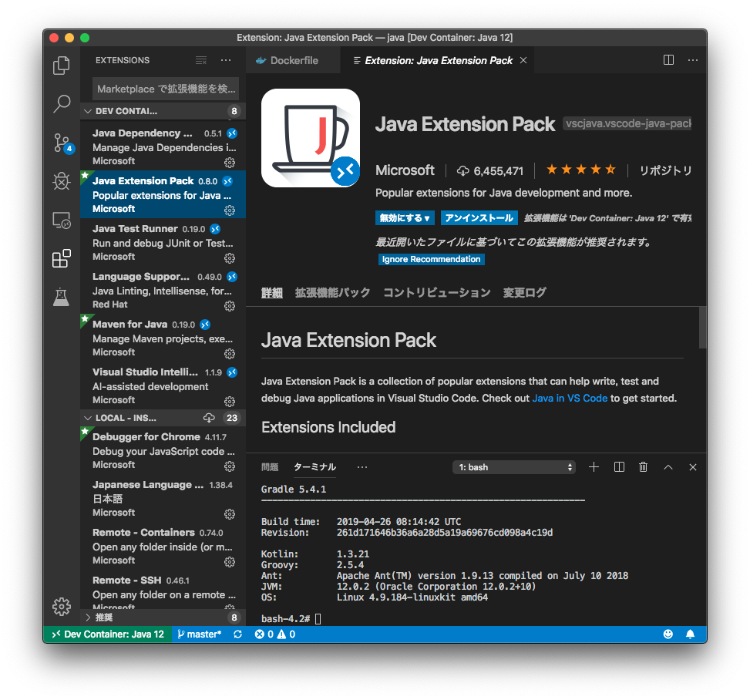The height and width of the screenshot is (700, 750).
Task: Select the 拡張機能パック tab
Action: pos(332,292)
